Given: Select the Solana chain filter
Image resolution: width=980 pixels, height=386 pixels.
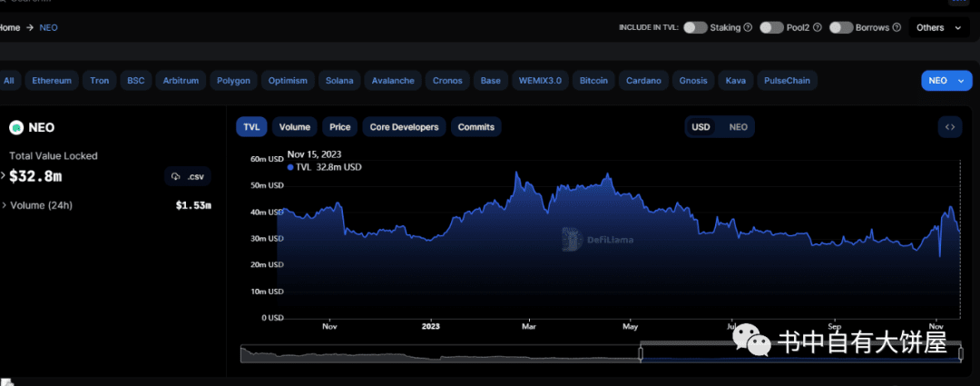Looking at the screenshot, I should [339, 81].
